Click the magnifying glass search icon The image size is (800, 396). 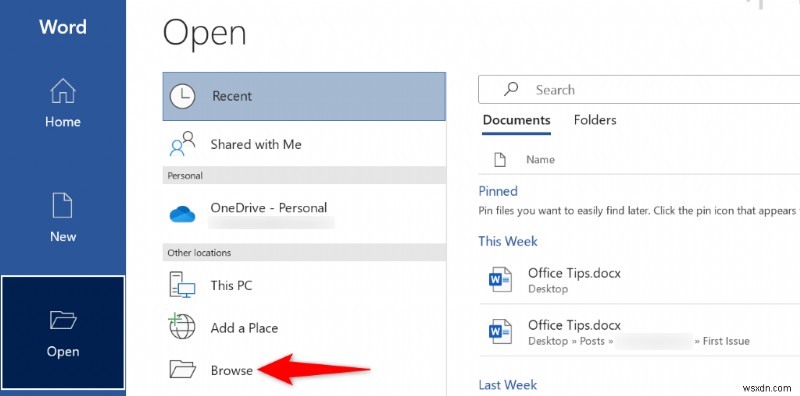(x=511, y=89)
